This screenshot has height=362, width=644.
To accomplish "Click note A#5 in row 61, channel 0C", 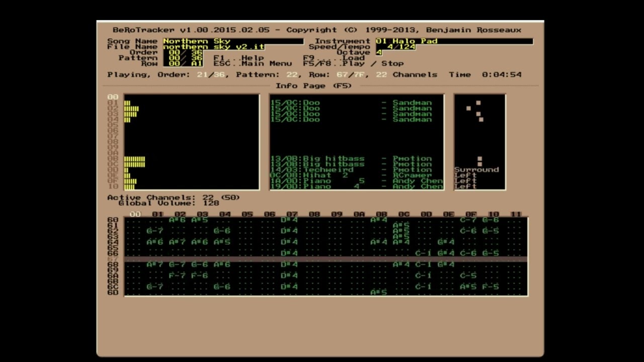I will 401,225.
